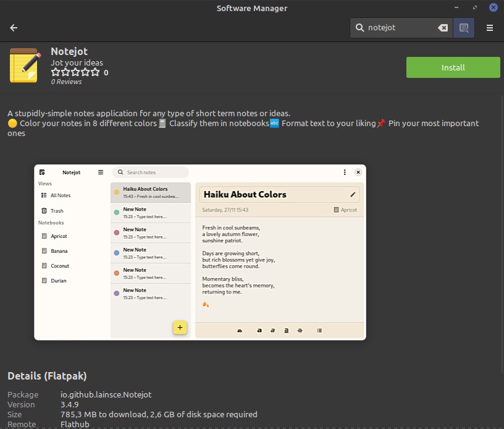Toggle the search-in-description option
Screen dimensions: 504x429
point(464,28)
